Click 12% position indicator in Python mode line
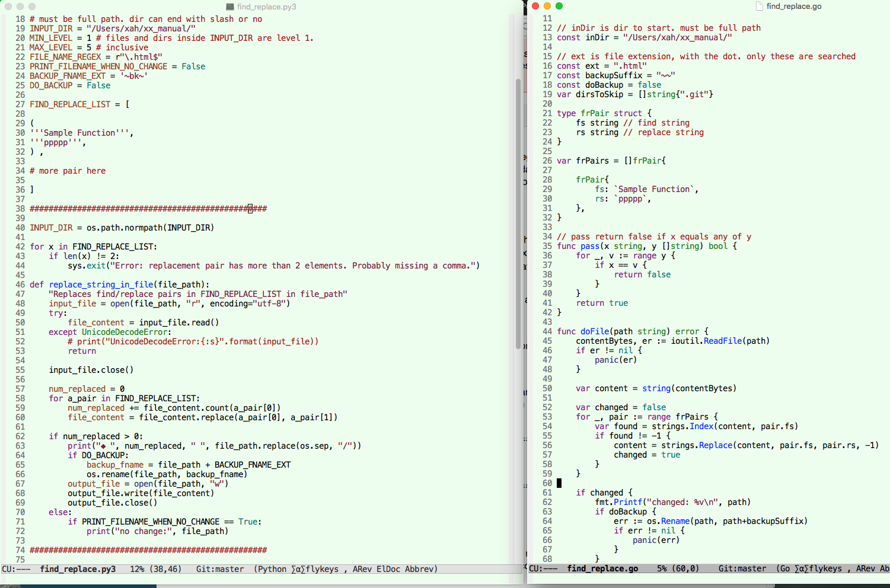The width and height of the screenshot is (890, 588). (x=137, y=569)
